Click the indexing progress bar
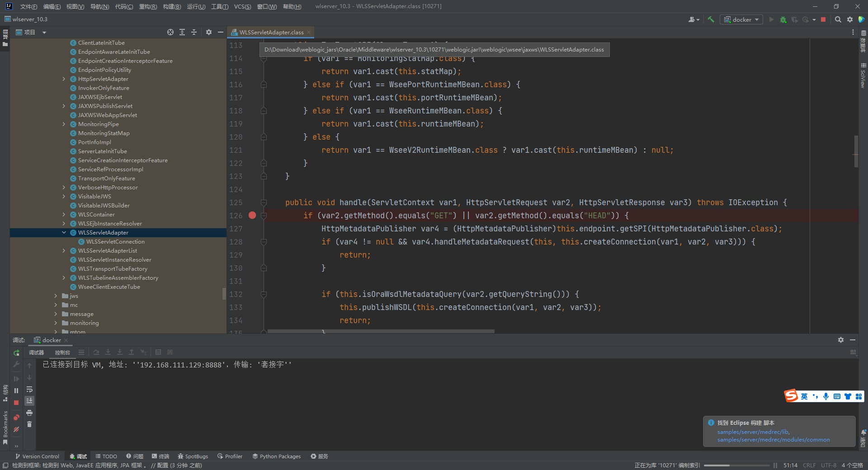Viewport: 868px width, 470px height. (736, 465)
